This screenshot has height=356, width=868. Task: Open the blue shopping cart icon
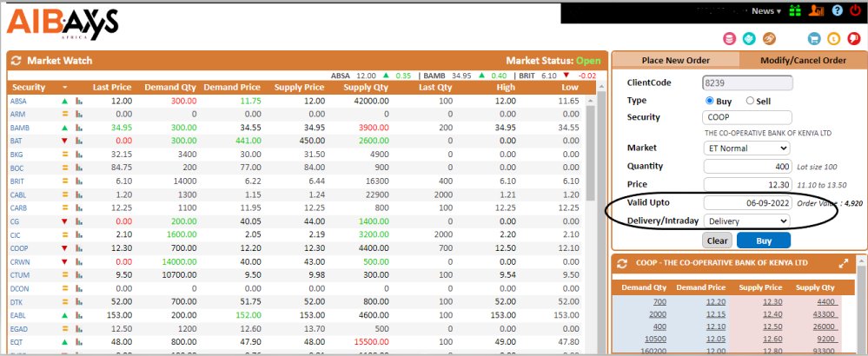click(813, 39)
